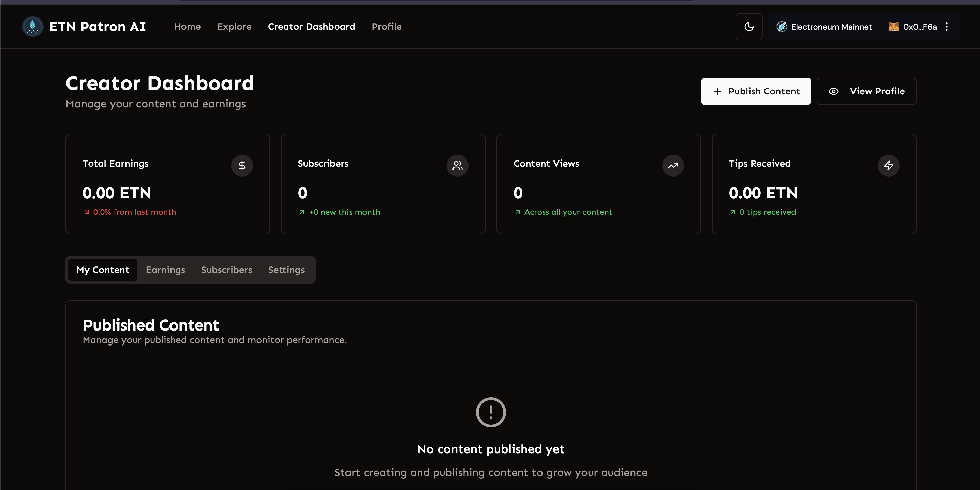Open the Settings tab
Screen dimensions: 980x490
(286, 270)
